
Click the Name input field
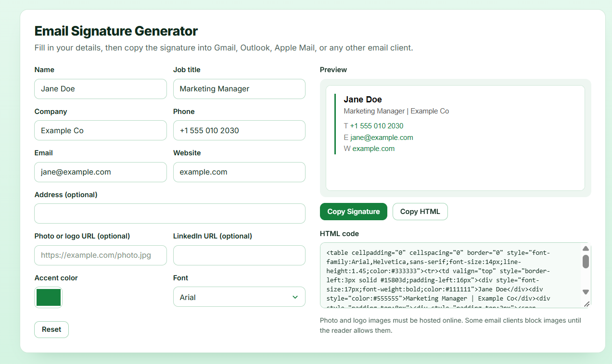(x=101, y=89)
